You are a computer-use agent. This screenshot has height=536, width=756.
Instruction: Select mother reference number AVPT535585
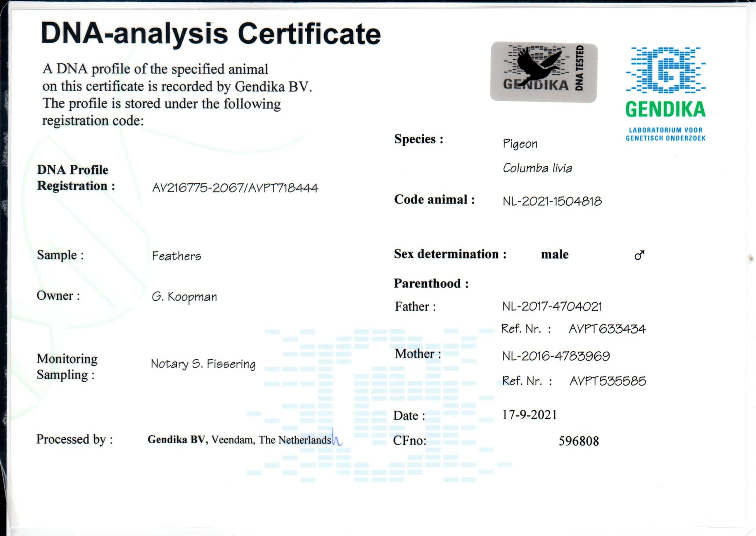pos(607,381)
